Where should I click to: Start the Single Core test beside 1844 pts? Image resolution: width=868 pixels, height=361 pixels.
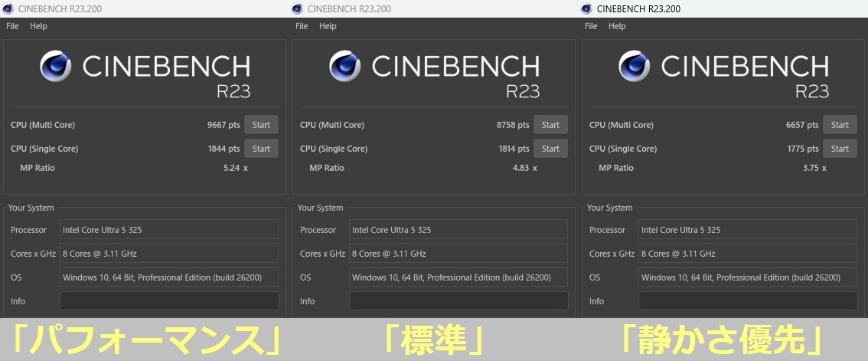coord(261,149)
